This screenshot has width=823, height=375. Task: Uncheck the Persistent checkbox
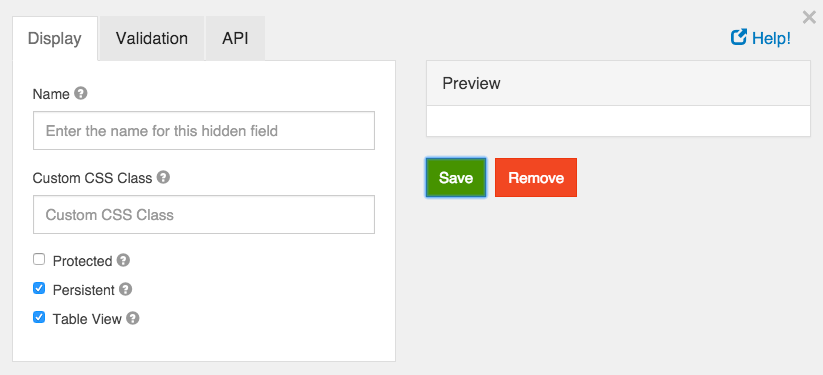39,288
